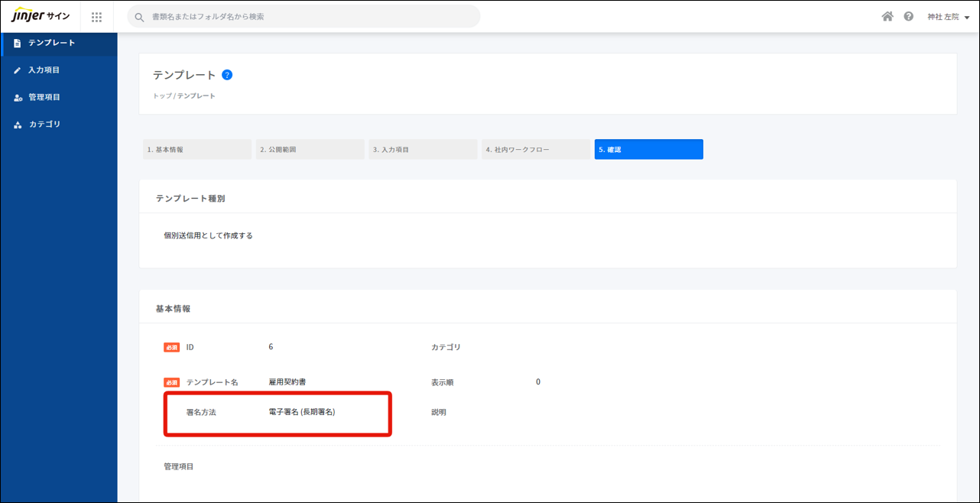Click blue help icon beside テンプレート title
The width and height of the screenshot is (980, 503).
click(227, 75)
